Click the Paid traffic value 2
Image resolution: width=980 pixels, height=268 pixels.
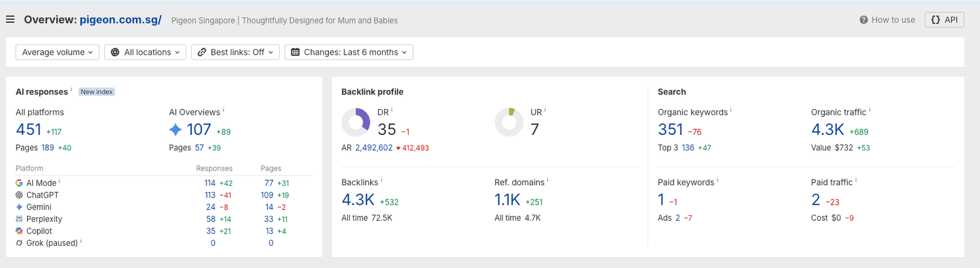click(816, 199)
